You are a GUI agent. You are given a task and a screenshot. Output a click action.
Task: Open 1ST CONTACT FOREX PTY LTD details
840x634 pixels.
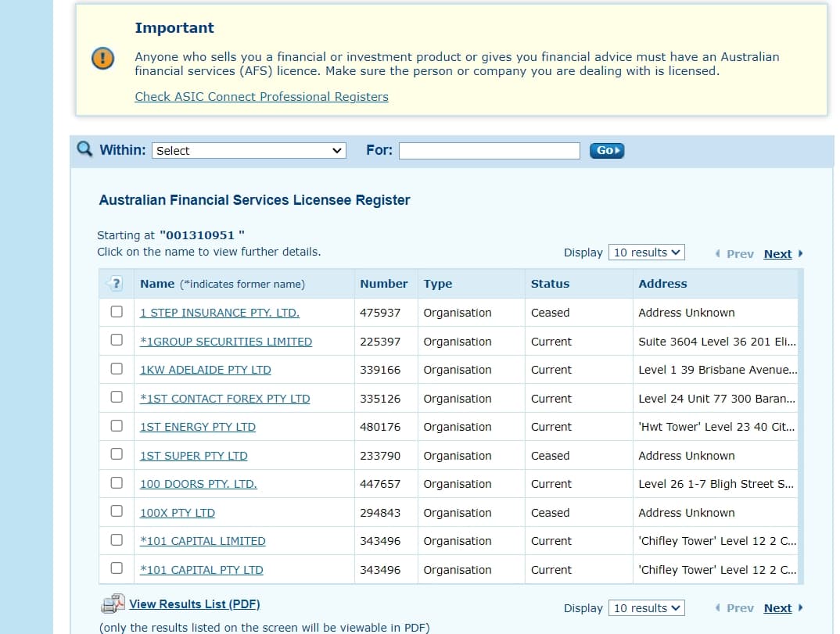coord(225,399)
